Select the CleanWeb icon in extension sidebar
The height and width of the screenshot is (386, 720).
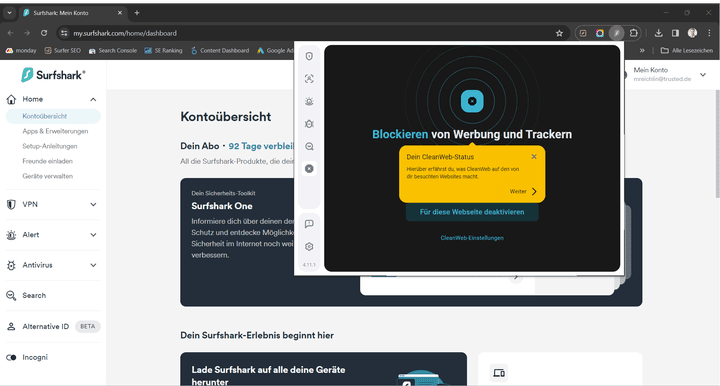309,169
